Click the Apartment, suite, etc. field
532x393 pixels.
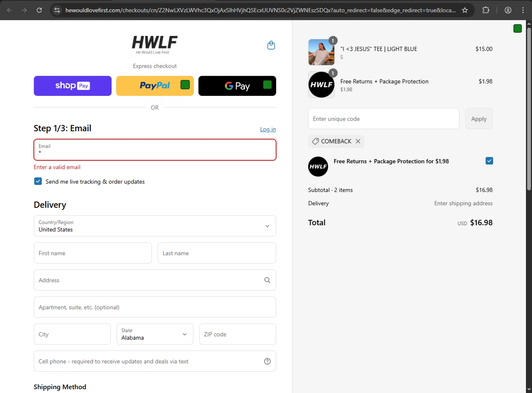click(x=155, y=307)
